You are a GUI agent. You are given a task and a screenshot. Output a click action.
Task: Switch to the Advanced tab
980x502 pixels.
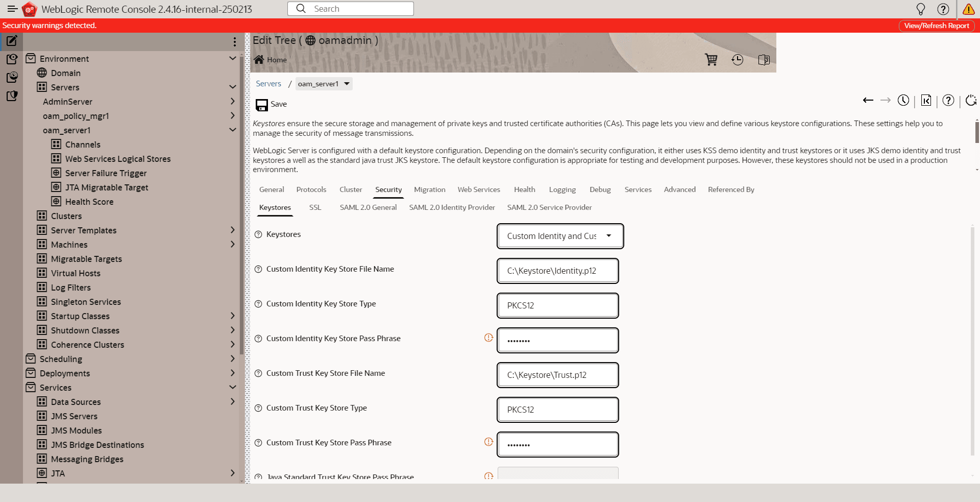pos(680,189)
